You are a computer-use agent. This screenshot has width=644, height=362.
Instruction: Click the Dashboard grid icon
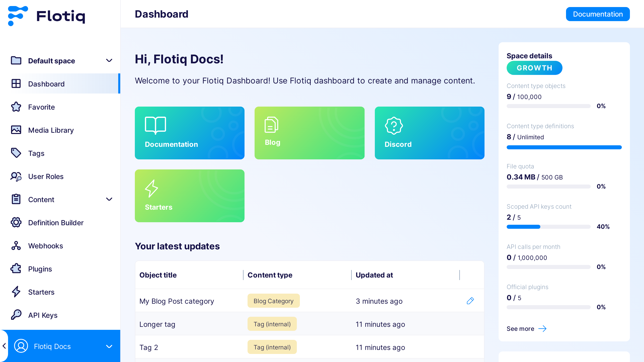click(16, 84)
